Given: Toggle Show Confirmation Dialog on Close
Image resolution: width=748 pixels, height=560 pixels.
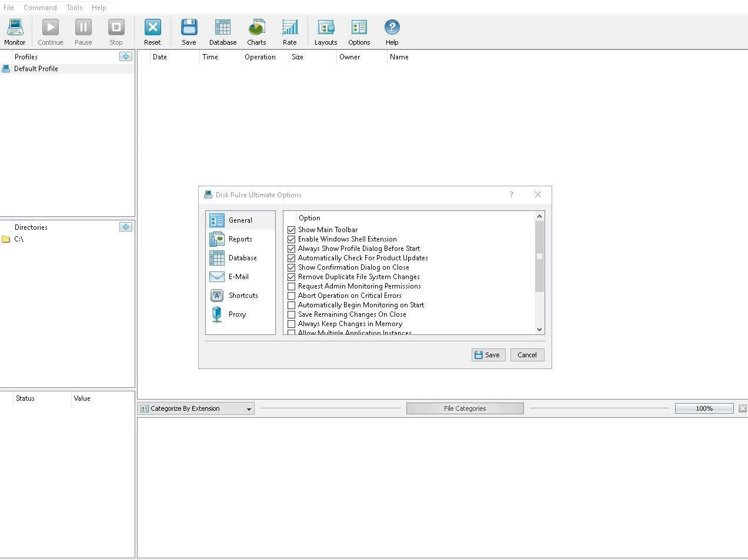Looking at the screenshot, I should tap(291, 267).
